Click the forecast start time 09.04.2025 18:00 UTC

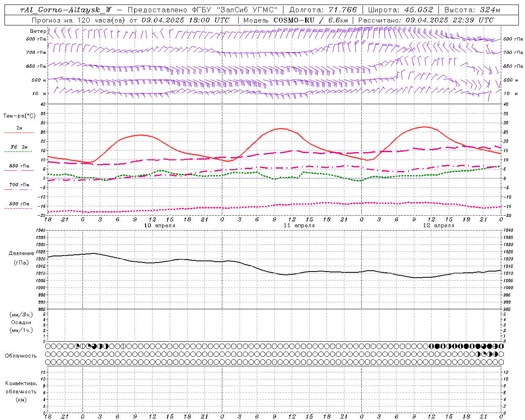coord(185,20)
